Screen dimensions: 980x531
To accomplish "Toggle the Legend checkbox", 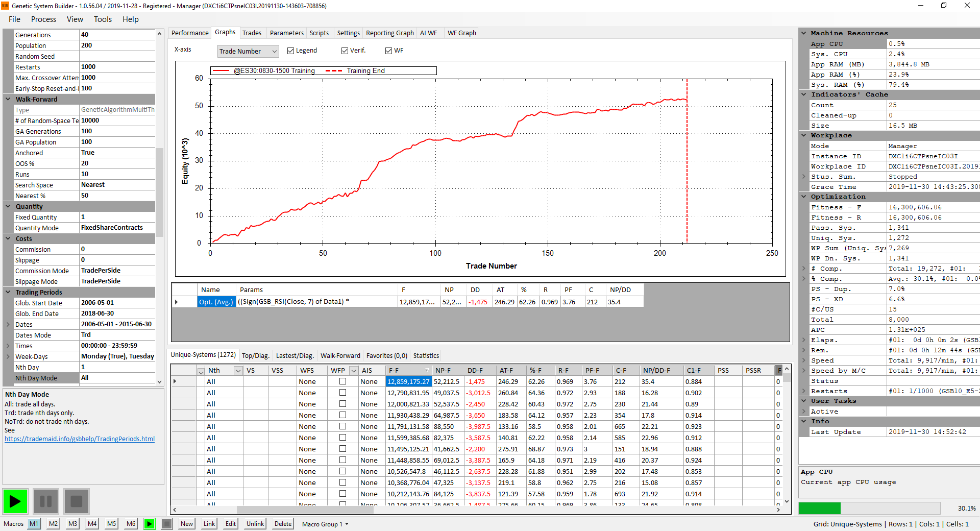I will [x=291, y=51].
